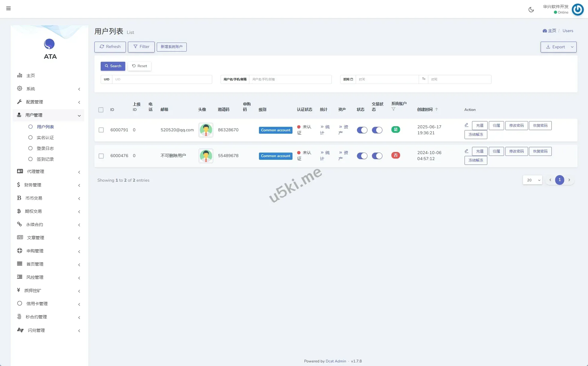Click the 系统账户 column filter icon
The image size is (588, 366).
coord(393,109)
